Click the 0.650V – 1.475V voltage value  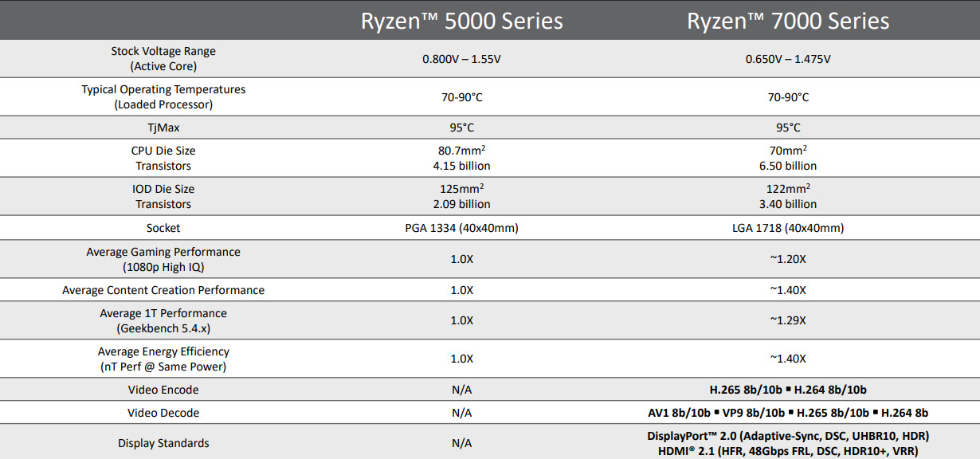pyautogui.click(x=788, y=59)
